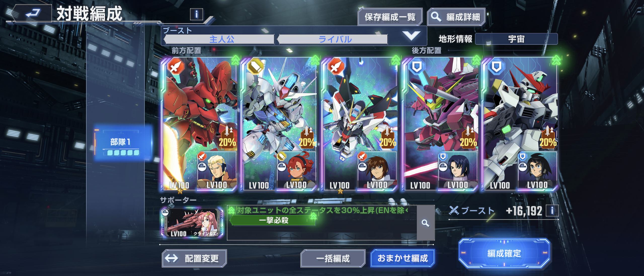The width and height of the screenshot is (644, 276).
Task: Click the 配置変更 swap position button
Action: [x=194, y=258]
